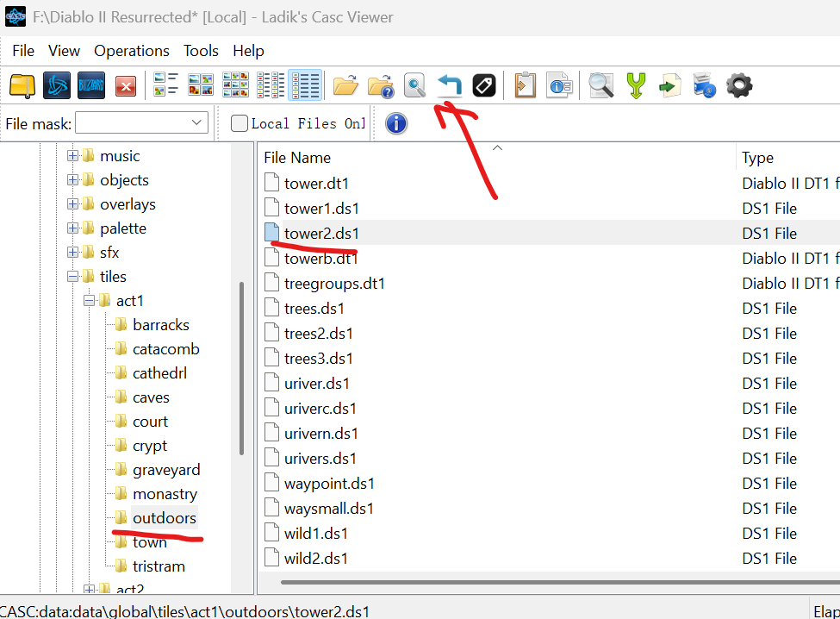Open the File mask dropdown
Viewport: 840px width, 619px height.
tap(196, 123)
